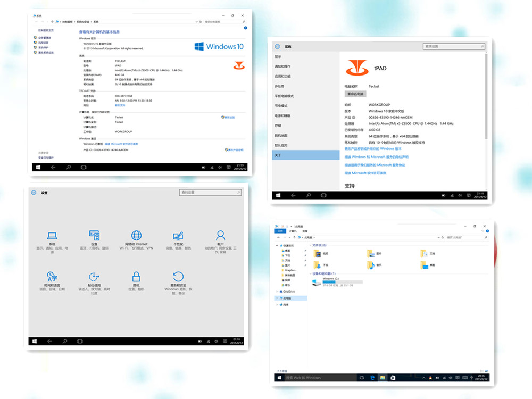This screenshot has height=399, width=532.
Task: Open 图片 folder in File Explorer main pane
Action: click(374, 254)
